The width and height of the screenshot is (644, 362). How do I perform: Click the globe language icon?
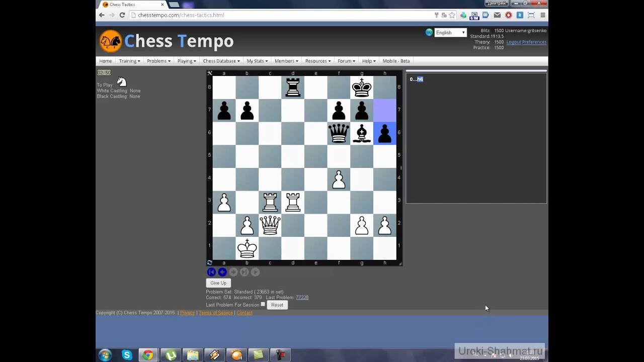pos(429,32)
